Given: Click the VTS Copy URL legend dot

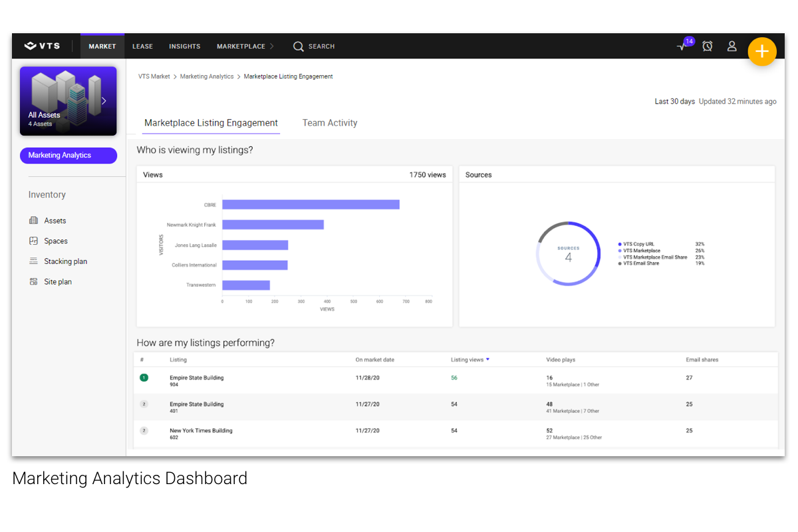Looking at the screenshot, I should 620,244.
